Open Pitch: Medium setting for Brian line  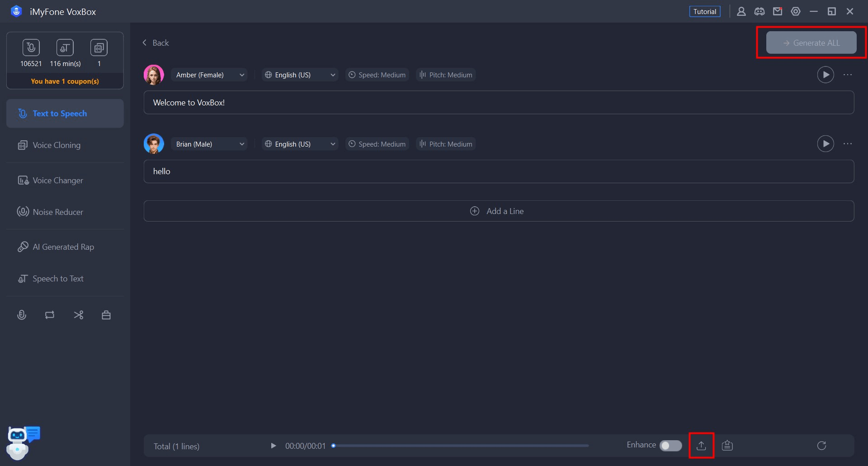pyautogui.click(x=446, y=144)
